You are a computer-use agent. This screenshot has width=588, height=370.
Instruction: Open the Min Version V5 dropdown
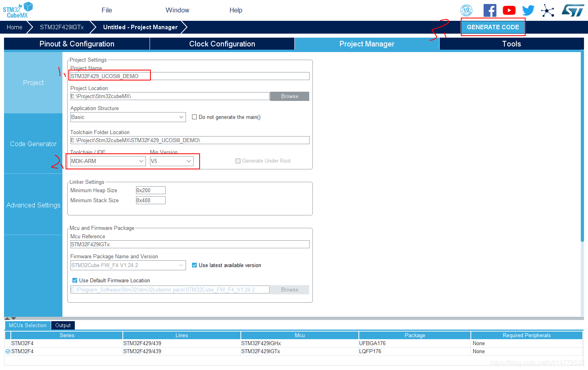coord(172,161)
